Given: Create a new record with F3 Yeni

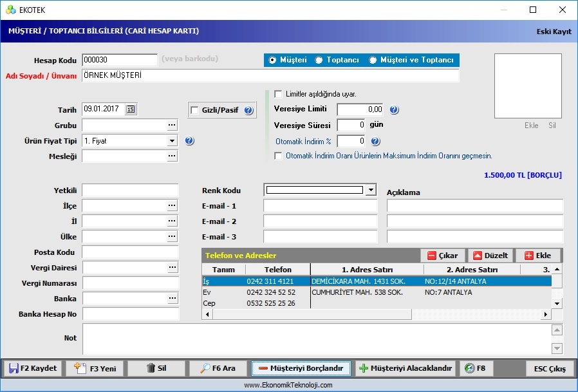Looking at the screenshot, I should (95, 368).
